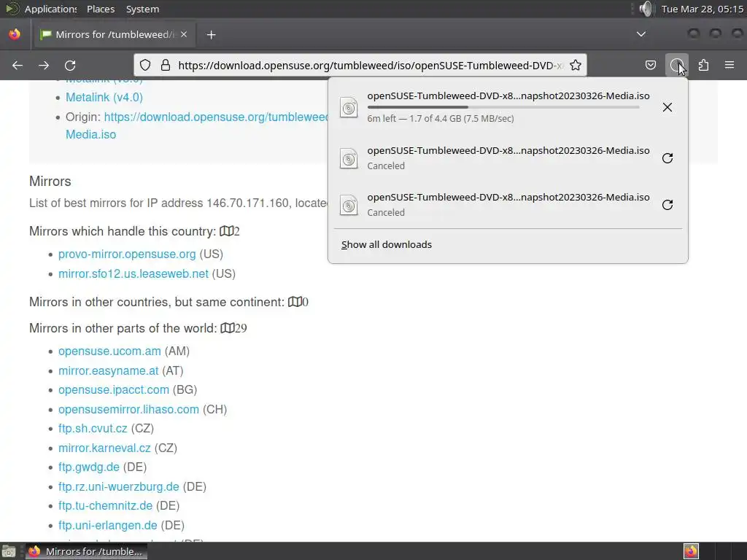Click '6m left — 1.7 of 4.4 GB' status
747x560 pixels.
click(x=440, y=119)
